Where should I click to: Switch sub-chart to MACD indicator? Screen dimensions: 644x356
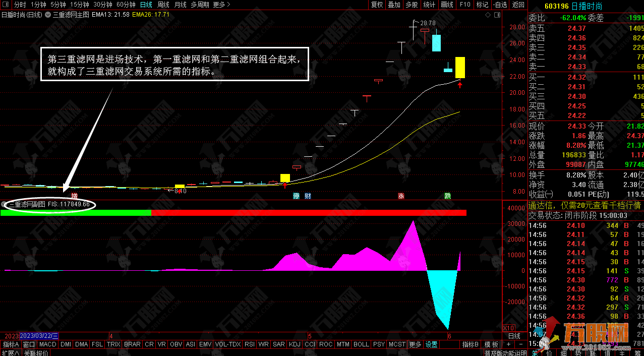point(48,344)
